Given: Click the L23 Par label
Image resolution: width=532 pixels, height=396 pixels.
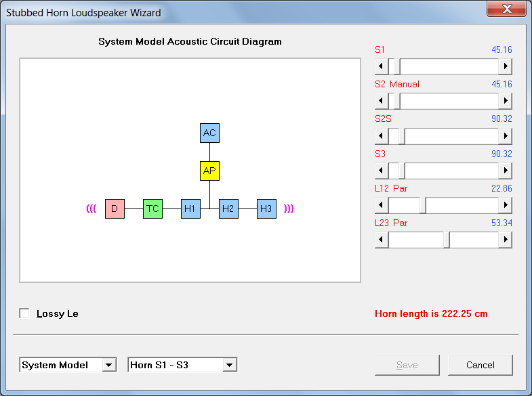Looking at the screenshot, I should 391,223.
